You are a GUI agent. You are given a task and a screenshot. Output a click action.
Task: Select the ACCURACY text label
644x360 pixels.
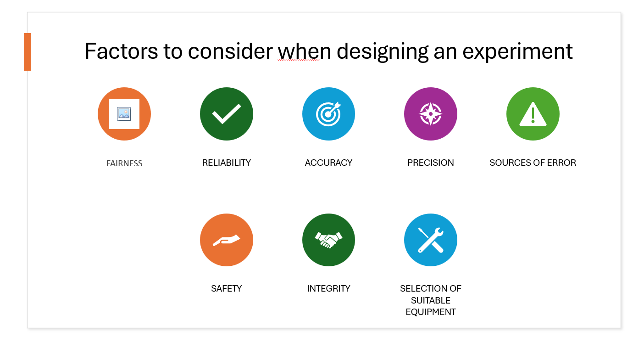tap(328, 163)
